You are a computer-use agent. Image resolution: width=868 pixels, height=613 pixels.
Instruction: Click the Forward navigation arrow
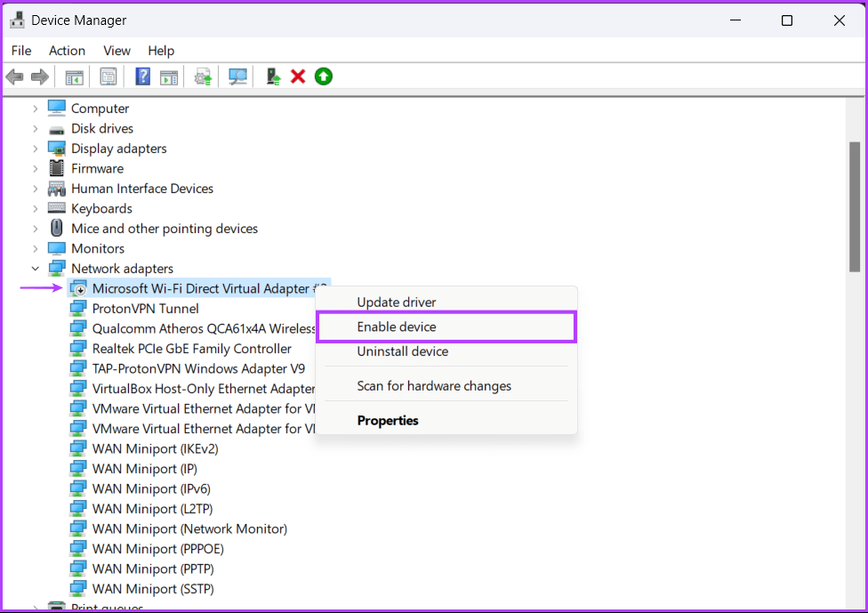click(40, 77)
